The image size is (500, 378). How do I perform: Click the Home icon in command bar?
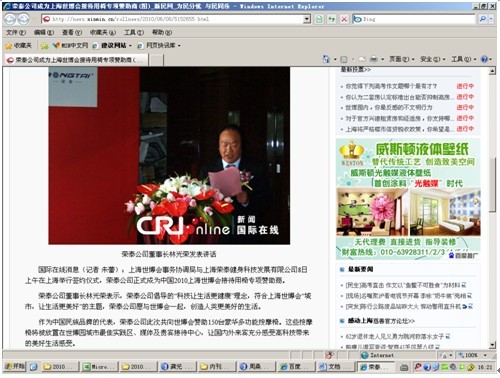[x=326, y=59]
